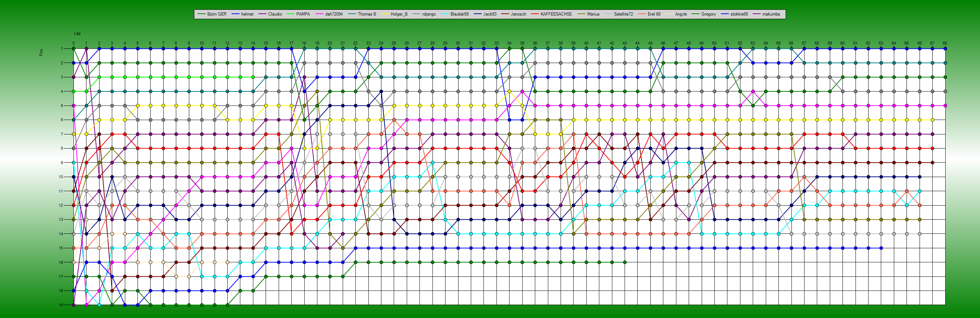
Task: Click the Björn GER legend entry
Action: 216,14
